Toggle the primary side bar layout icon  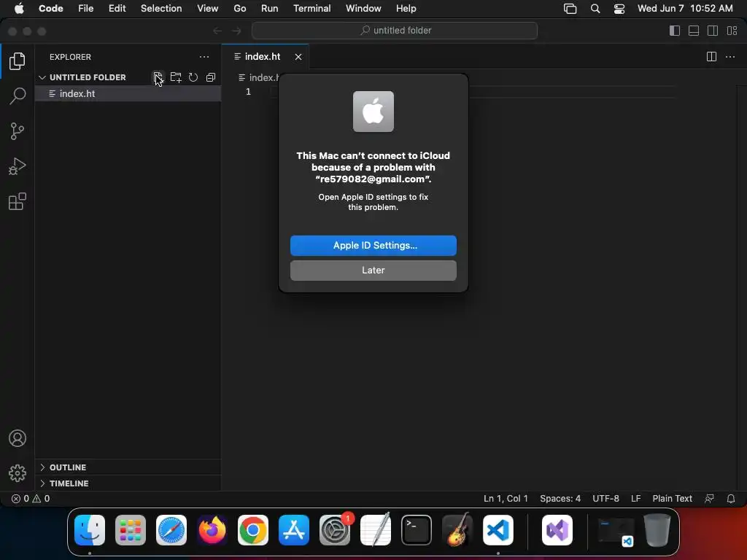tap(675, 31)
